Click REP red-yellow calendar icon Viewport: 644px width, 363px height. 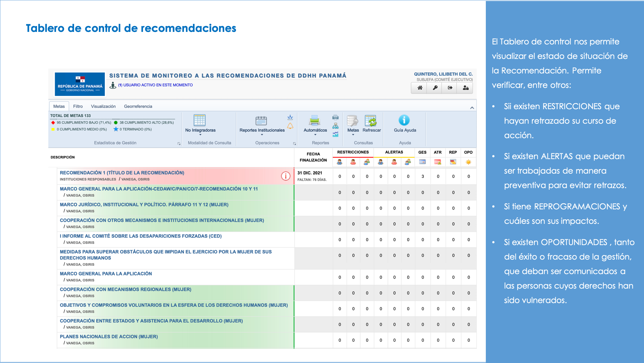click(x=453, y=162)
